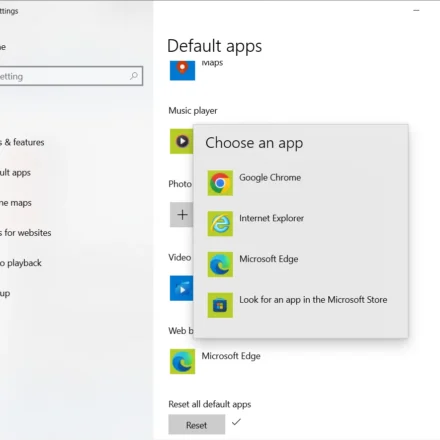The width and height of the screenshot is (440, 440).
Task: Click the Reset all default apps label
Action: click(x=210, y=404)
